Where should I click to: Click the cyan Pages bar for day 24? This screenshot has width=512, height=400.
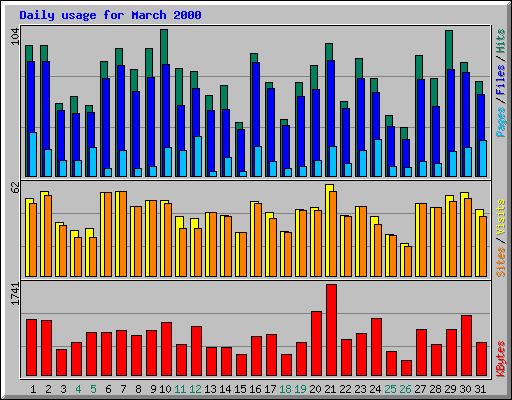pos(378,158)
